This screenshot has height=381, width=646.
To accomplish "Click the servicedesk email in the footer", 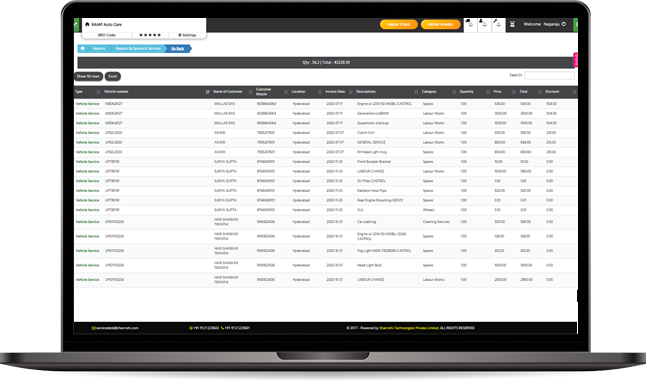I will [x=115, y=328].
